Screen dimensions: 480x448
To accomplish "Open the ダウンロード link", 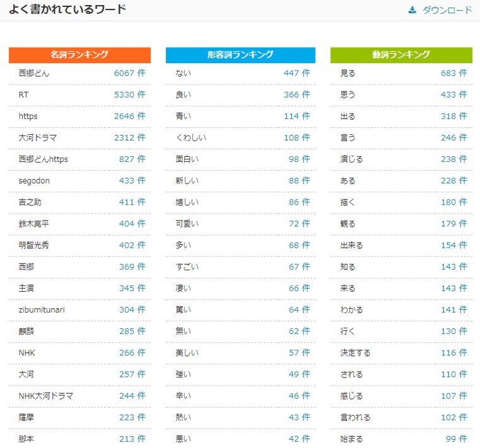I will point(447,10).
